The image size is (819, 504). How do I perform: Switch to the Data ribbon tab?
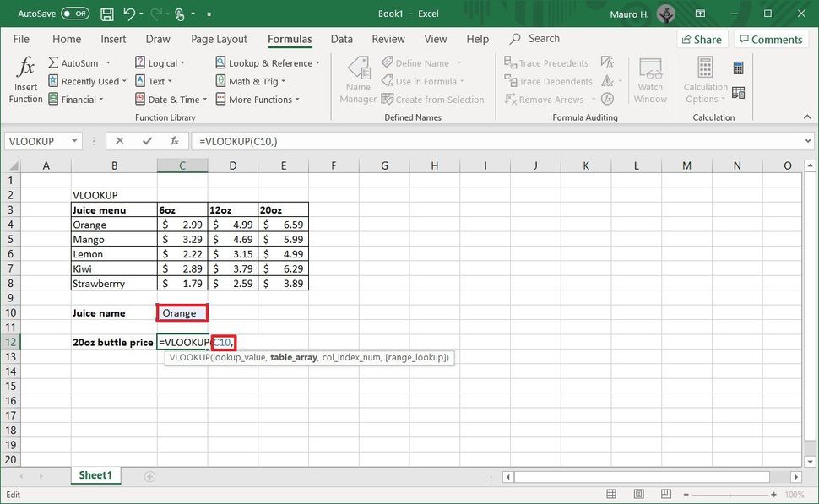[x=341, y=39]
